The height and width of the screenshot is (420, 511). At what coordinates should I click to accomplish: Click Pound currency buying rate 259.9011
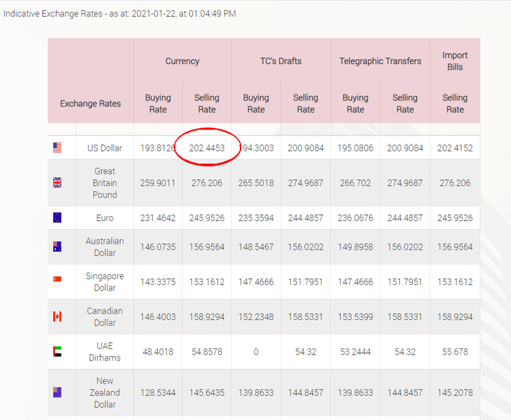pyautogui.click(x=158, y=183)
